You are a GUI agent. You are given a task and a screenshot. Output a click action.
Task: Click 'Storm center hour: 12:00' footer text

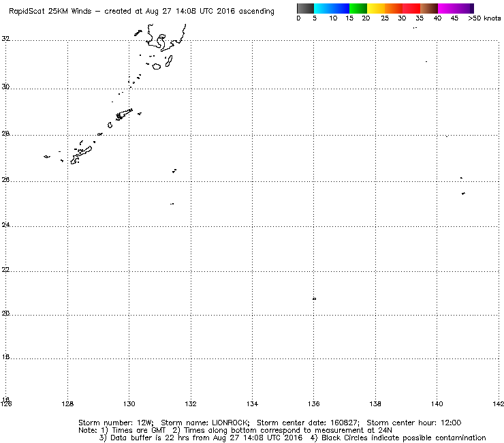pos(414,423)
